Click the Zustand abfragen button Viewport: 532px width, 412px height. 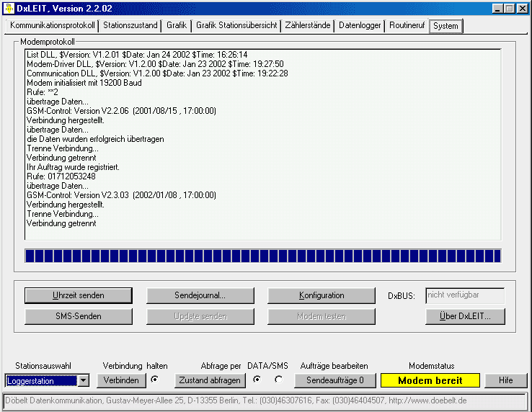point(210,380)
